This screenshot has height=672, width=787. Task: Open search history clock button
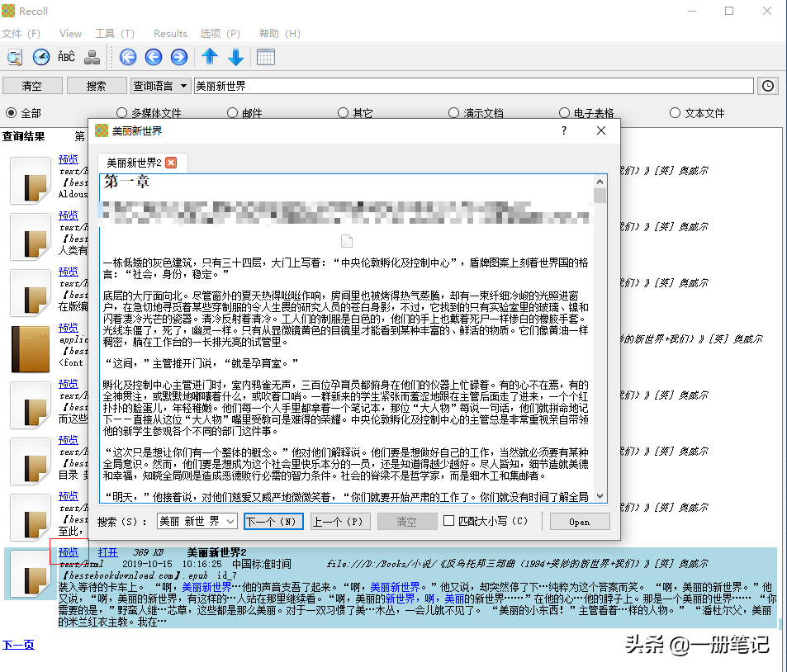tap(768, 86)
